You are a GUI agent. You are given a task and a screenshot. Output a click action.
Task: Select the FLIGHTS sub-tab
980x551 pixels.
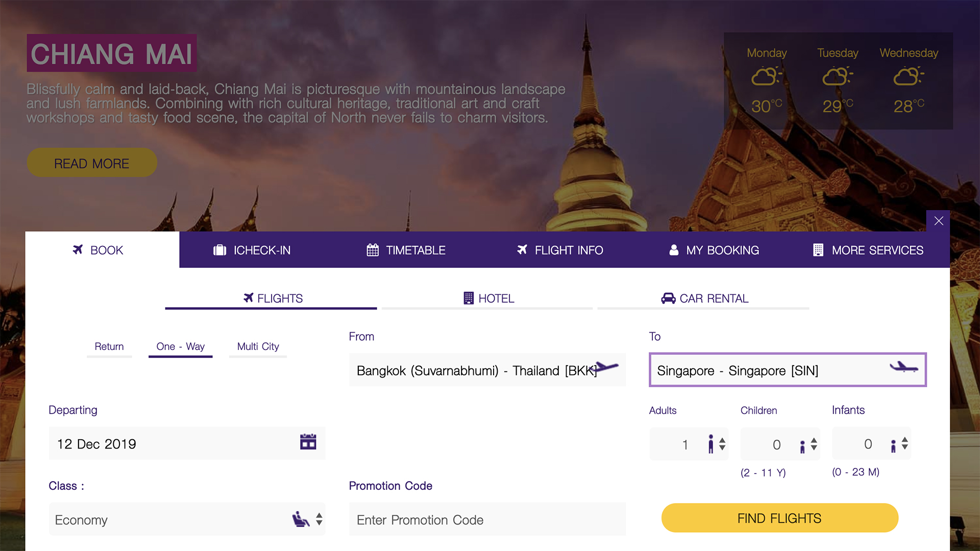point(271,298)
